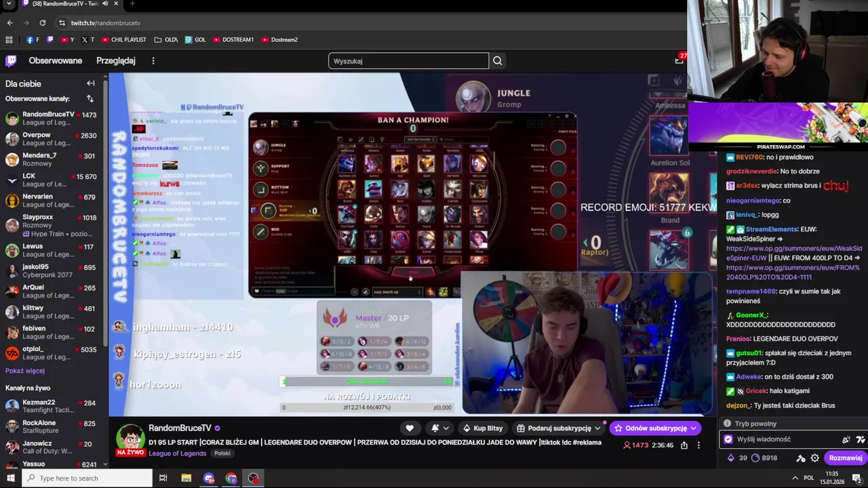Expand list with Pokaż więcej

click(25, 371)
